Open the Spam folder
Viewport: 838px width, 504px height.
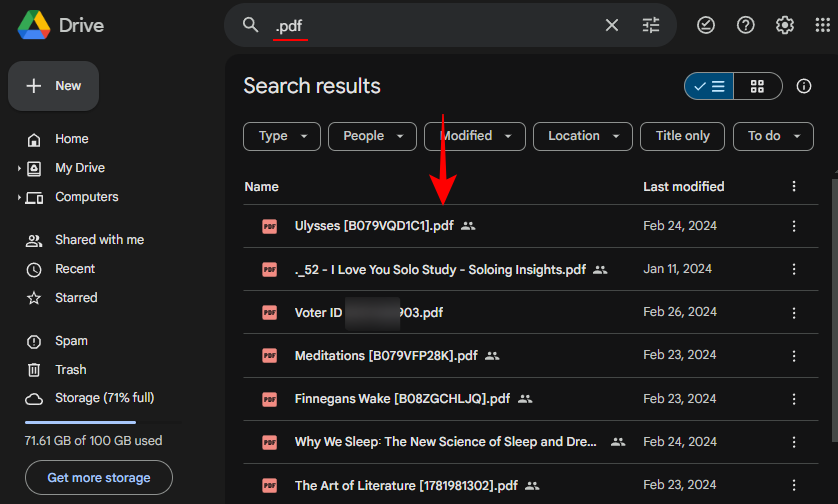tap(71, 341)
